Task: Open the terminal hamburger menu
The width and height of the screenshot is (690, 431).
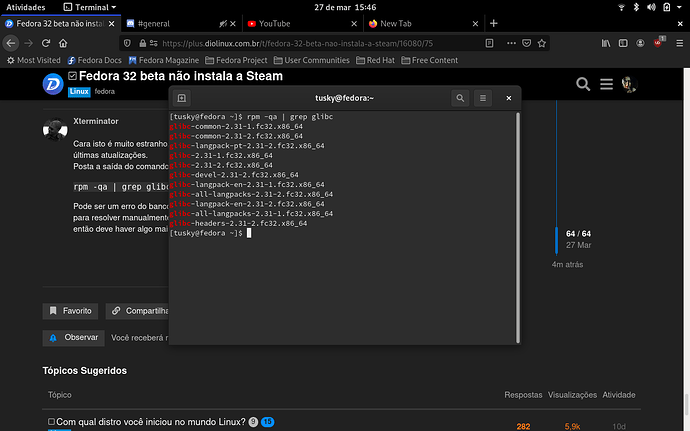Action: (483, 98)
